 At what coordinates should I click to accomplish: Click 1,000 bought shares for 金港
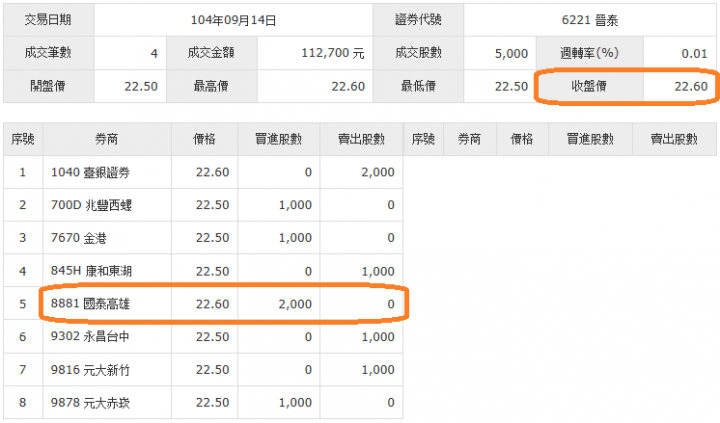(x=295, y=238)
